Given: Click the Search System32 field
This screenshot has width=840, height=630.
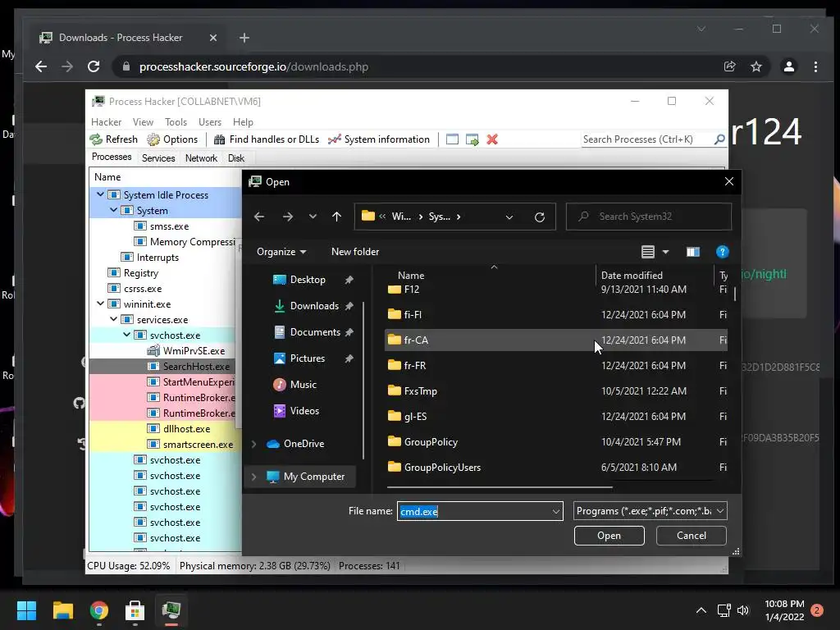Looking at the screenshot, I should (x=649, y=217).
